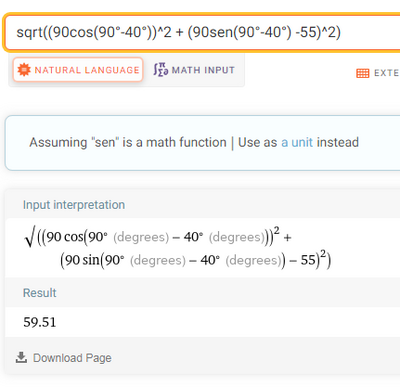
Task: Select the Natural Language input mode
Action: pos(78,70)
